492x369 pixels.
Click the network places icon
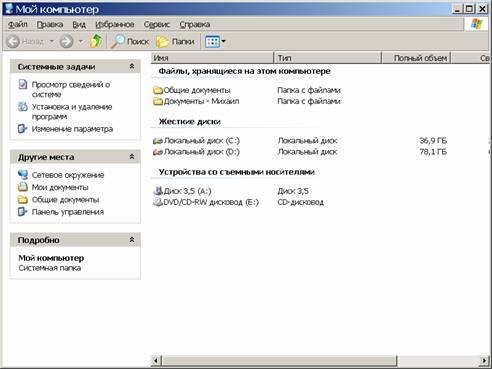pos(23,174)
